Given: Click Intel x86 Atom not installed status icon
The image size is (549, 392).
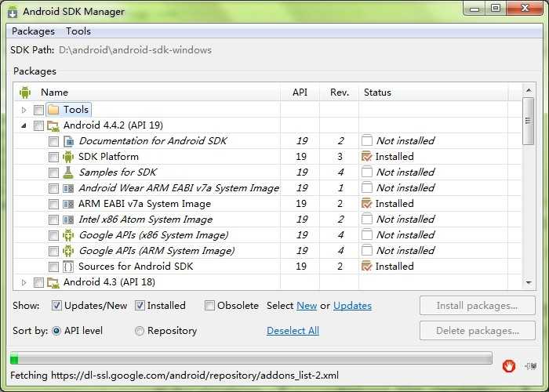Looking at the screenshot, I should 366,219.
